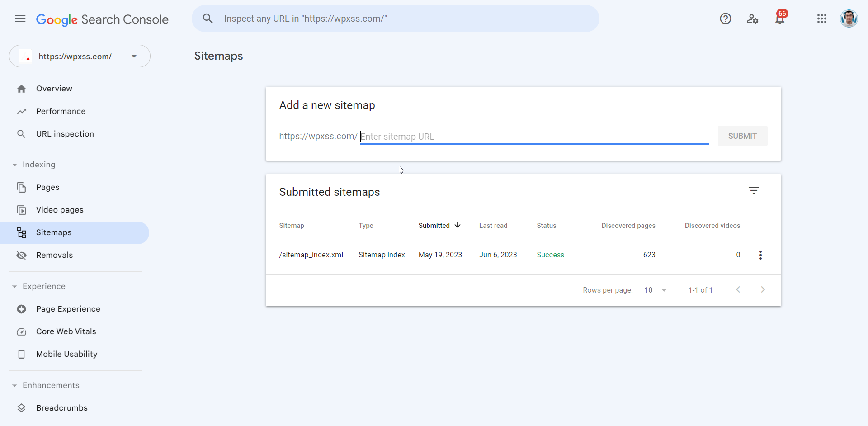Image resolution: width=868 pixels, height=426 pixels.
Task: Open the Removals page
Action: pyautogui.click(x=55, y=255)
